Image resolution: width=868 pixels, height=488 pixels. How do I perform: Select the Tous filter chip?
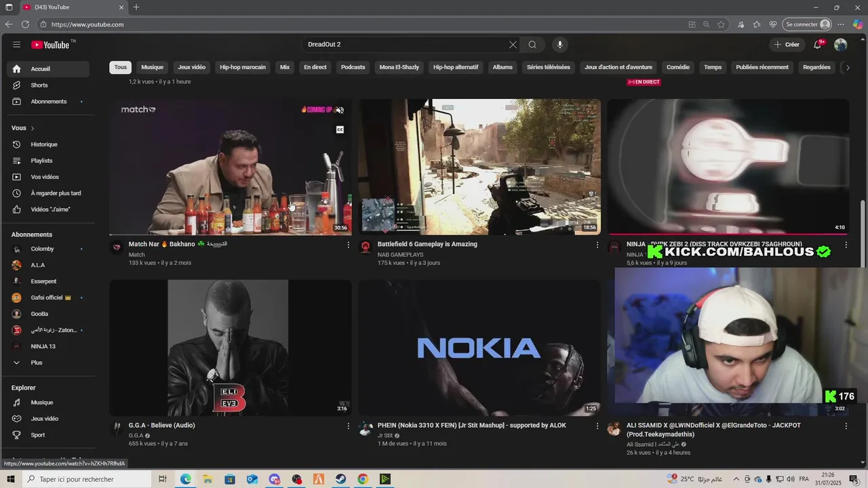pos(120,67)
